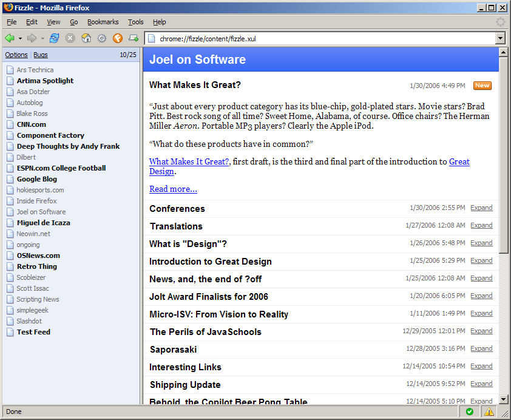Expand the What is "Design"? article
The image size is (511, 420).
[x=481, y=243]
